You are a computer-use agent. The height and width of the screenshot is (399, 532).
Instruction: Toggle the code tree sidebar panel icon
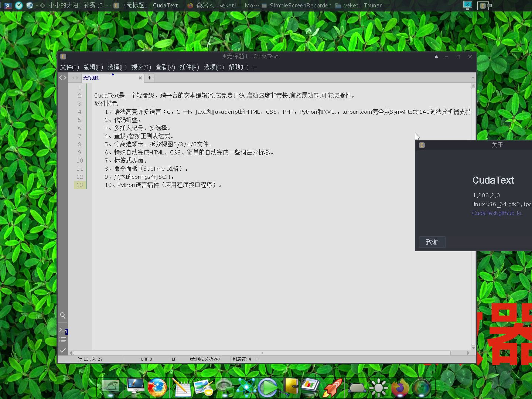pyautogui.click(x=63, y=78)
